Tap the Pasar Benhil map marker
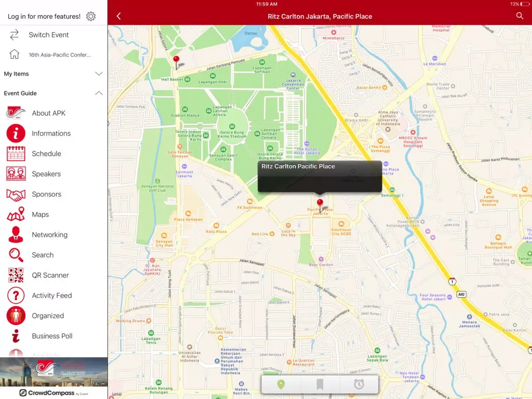This screenshot has width=532, height=399. coord(385,88)
